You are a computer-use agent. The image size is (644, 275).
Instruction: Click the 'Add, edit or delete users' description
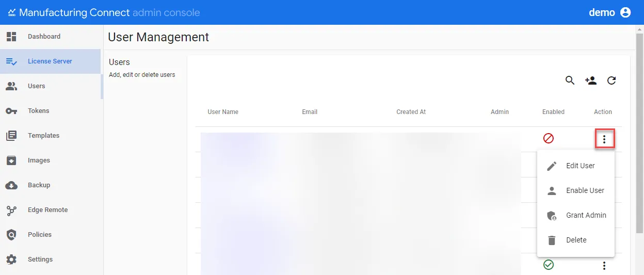[142, 75]
